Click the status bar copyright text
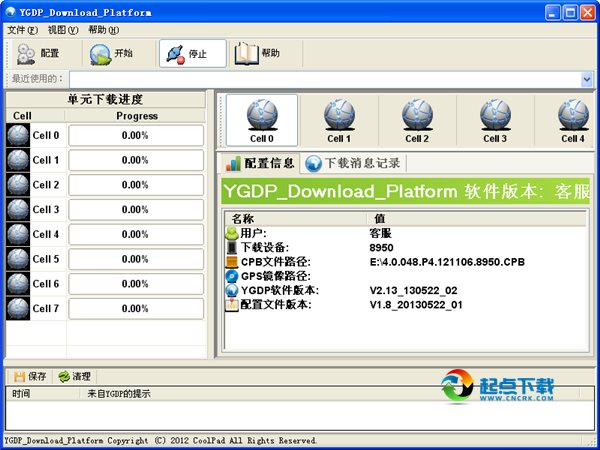The height and width of the screenshot is (450, 600). pyautogui.click(x=160, y=440)
